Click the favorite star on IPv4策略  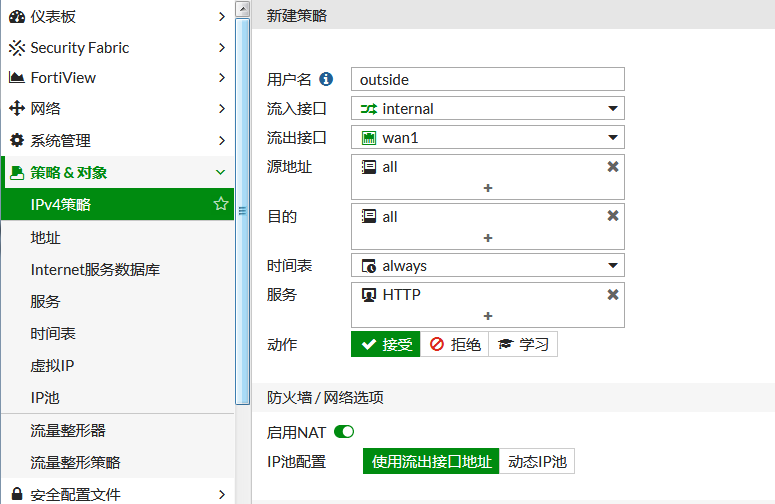(221, 204)
